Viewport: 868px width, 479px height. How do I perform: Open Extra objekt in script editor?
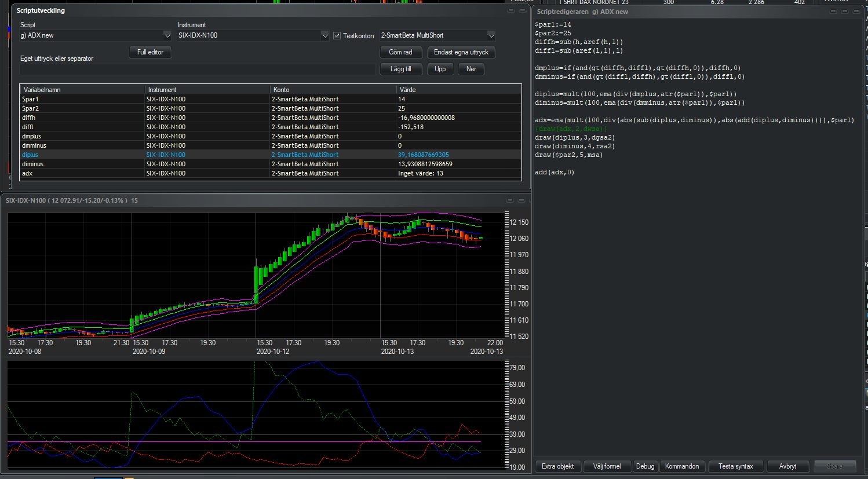[557, 466]
